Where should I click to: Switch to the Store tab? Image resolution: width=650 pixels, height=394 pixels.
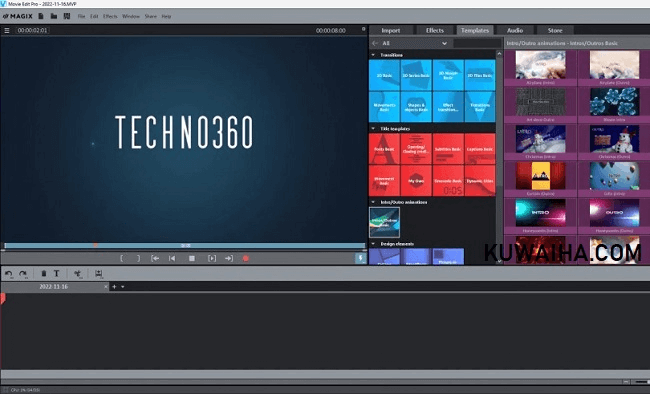coord(555,30)
